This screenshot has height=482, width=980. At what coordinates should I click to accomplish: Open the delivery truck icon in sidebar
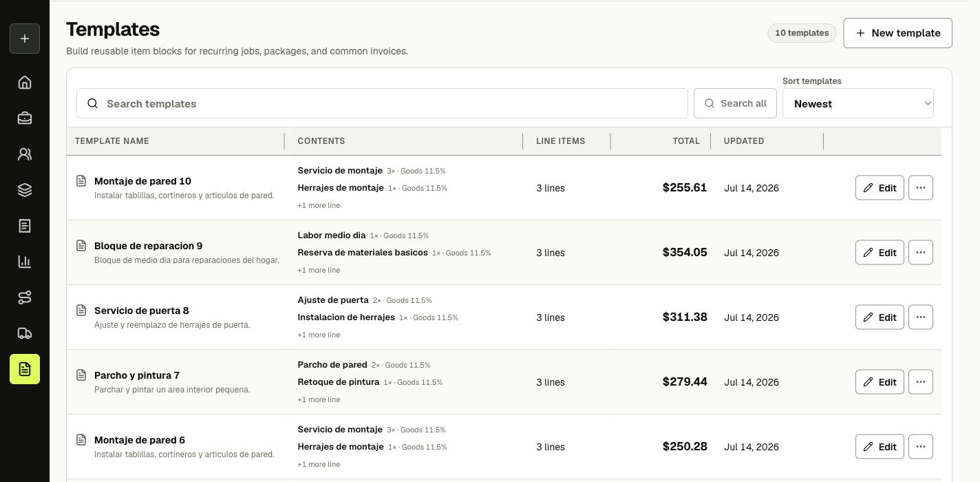pos(25,333)
